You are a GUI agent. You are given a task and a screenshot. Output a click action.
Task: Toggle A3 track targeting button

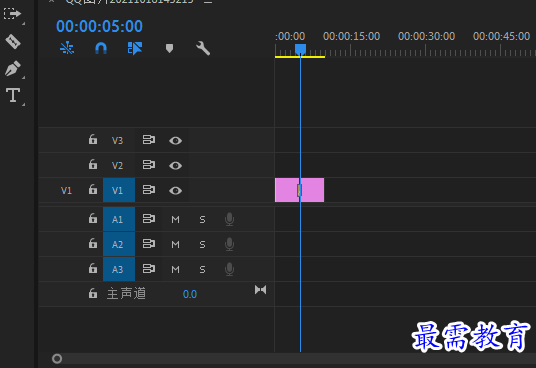tap(119, 269)
